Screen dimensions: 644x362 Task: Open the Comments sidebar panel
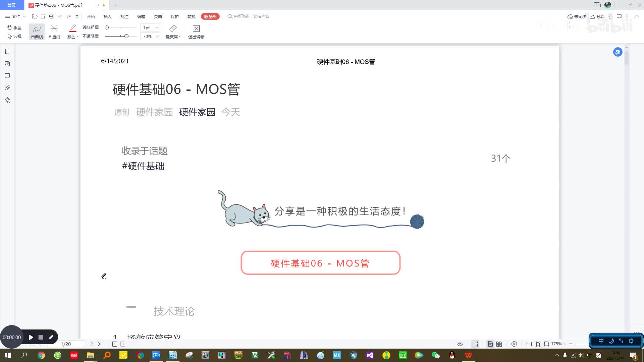click(x=7, y=76)
